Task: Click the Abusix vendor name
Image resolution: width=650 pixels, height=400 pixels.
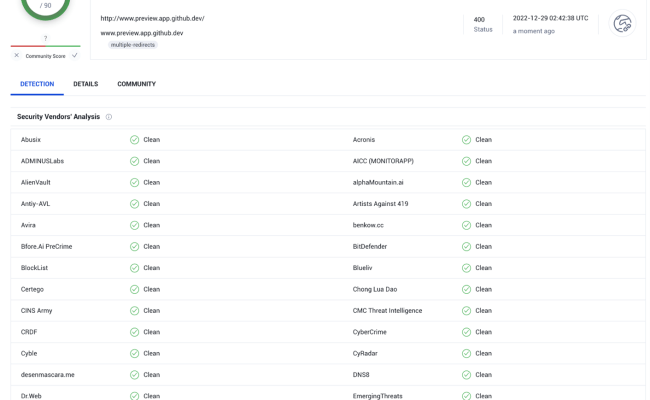Action: point(31,140)
